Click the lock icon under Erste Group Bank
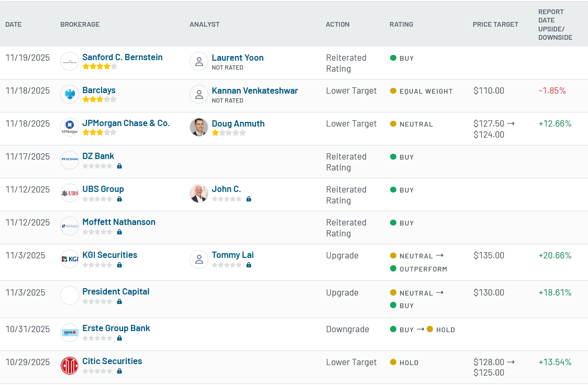The width and height of the screenshot is (588, 385). (x=119, y=338)
